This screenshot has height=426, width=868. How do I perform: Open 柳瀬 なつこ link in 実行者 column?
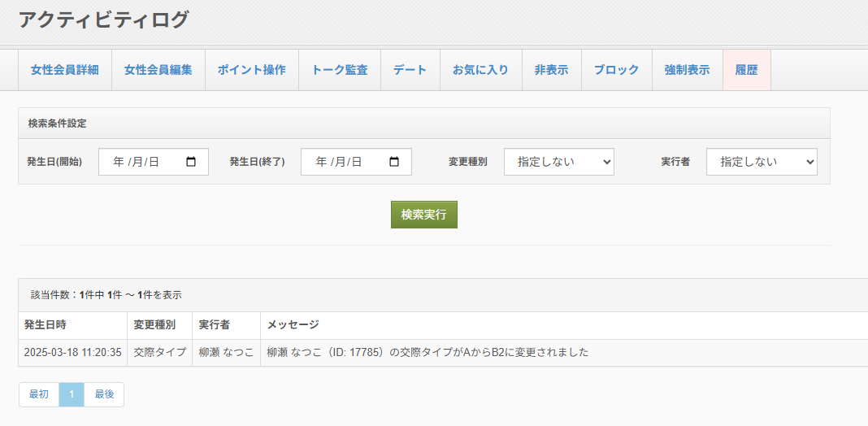(226, 353)
